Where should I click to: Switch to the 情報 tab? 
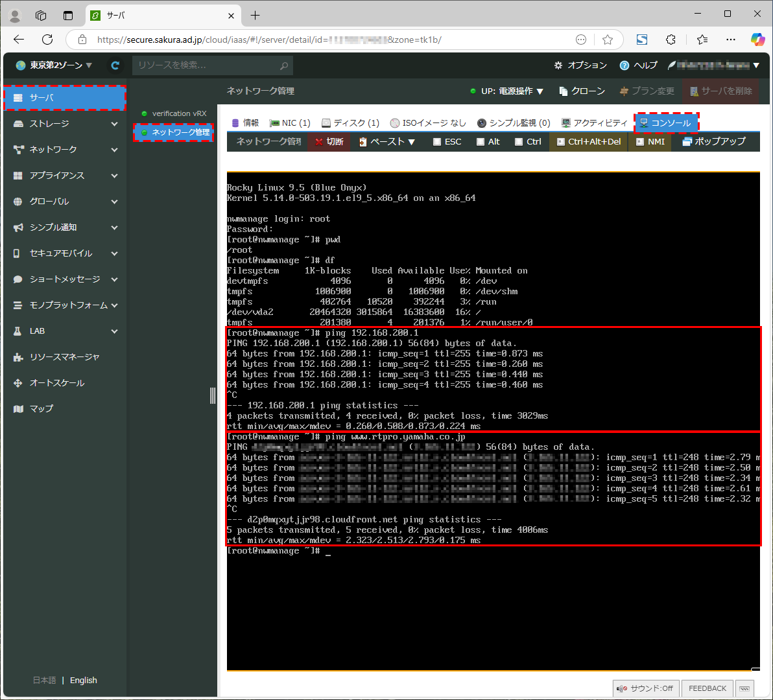[x=246, y=123]
